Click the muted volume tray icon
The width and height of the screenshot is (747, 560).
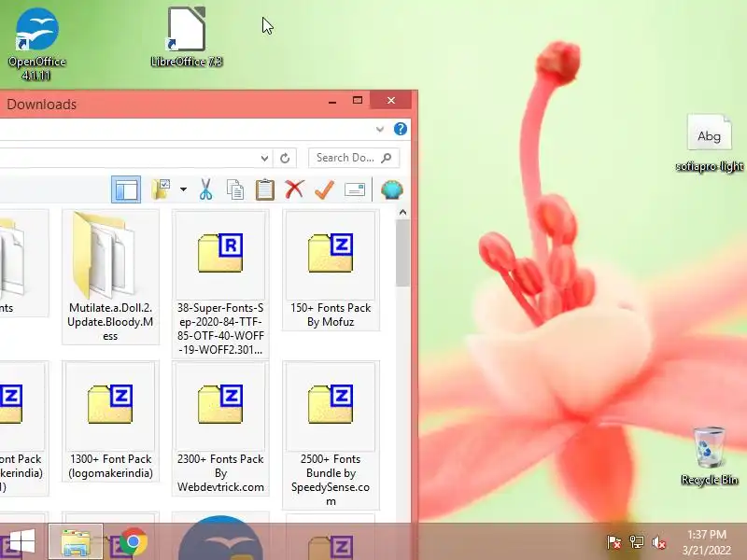pos(659,542)
